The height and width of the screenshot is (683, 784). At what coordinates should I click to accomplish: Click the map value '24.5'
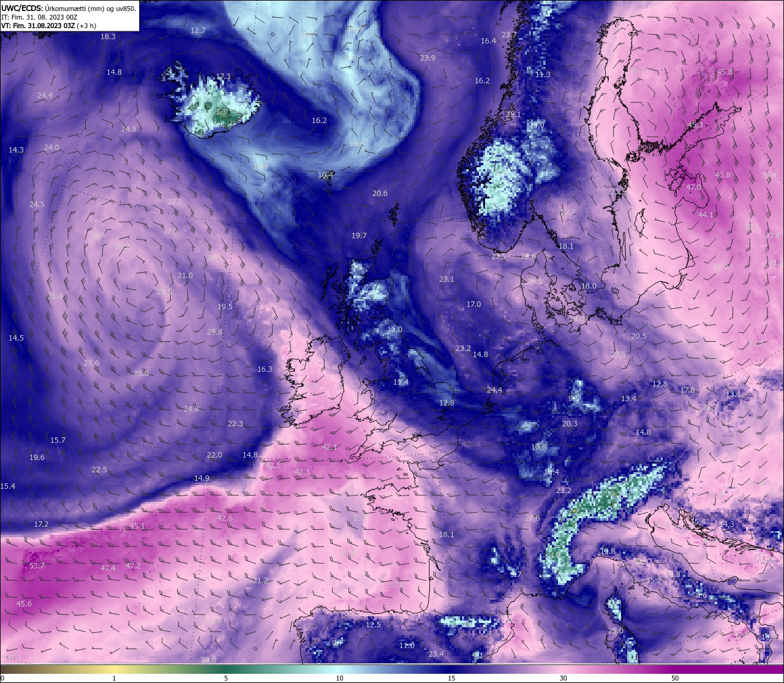pyautogui.click(x=37, y=205)
